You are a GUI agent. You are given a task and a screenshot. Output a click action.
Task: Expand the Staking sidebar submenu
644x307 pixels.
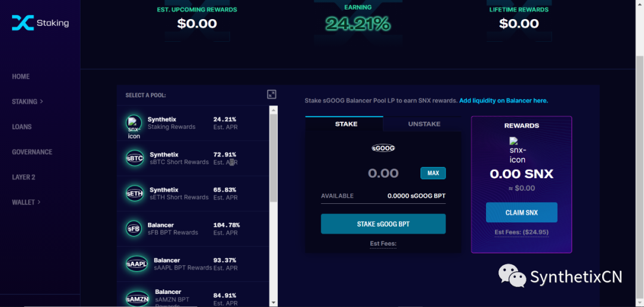(x=27, y=102)
